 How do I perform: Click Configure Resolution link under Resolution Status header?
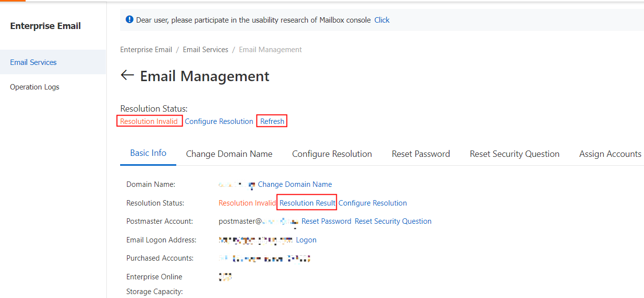point(219,121)
